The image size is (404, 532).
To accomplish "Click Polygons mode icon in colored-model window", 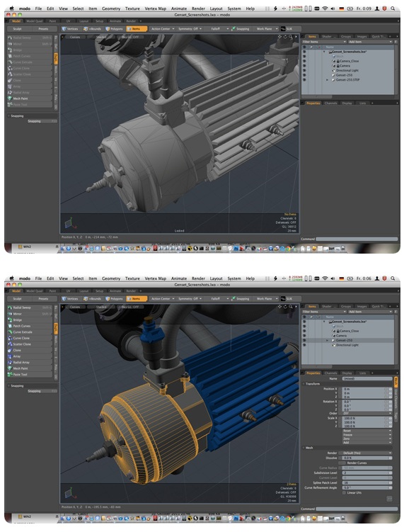I will pyautogui.click(x=108, y=298).
